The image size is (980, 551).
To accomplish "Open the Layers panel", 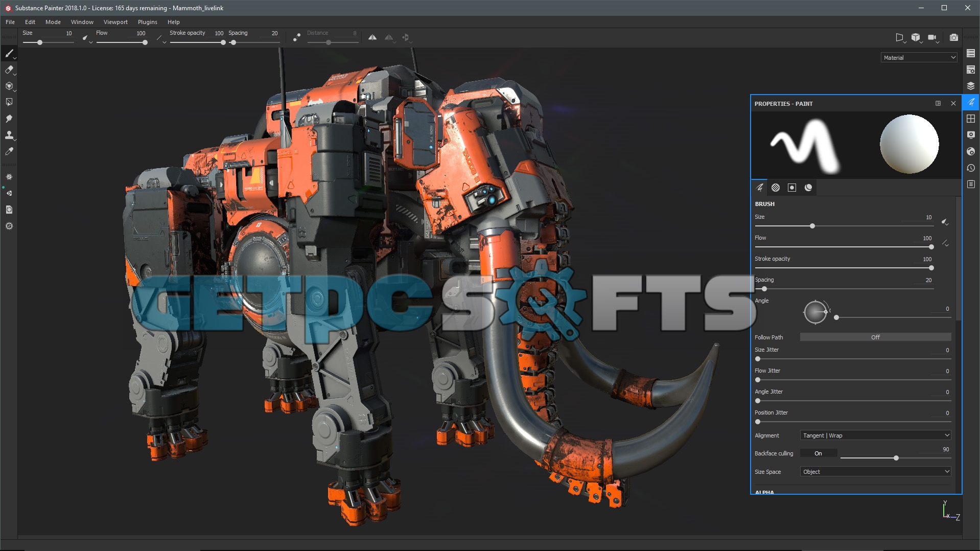I will (971, 86).
